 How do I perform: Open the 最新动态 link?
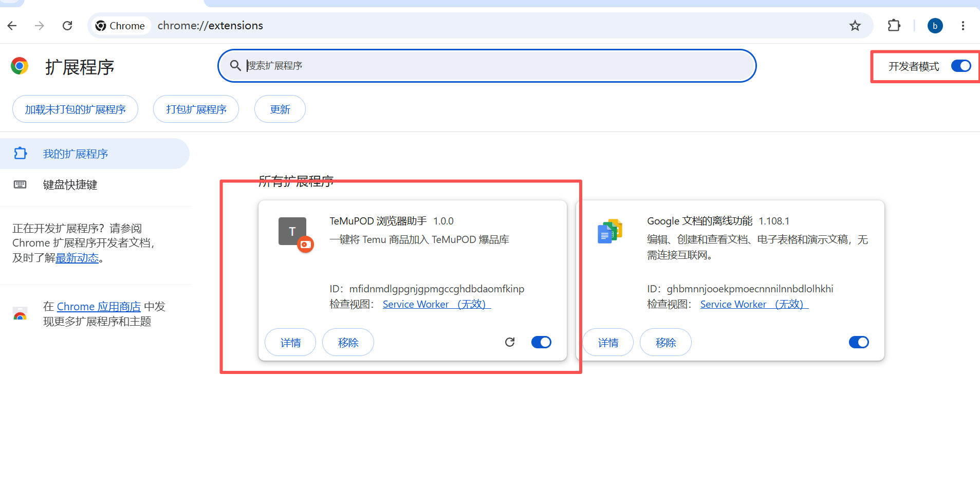[x=77, y=258]
